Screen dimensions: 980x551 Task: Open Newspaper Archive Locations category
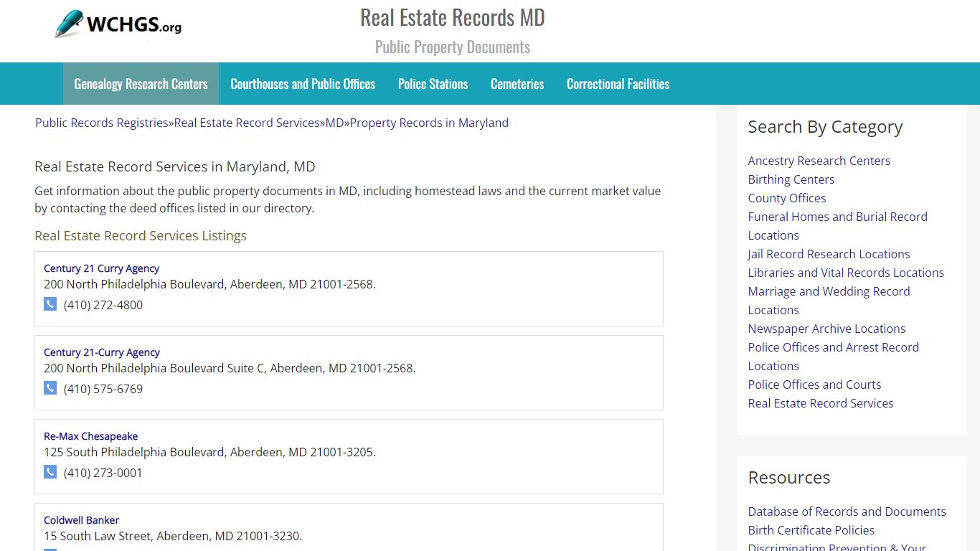pyautogui.click(x=826, y=329)
